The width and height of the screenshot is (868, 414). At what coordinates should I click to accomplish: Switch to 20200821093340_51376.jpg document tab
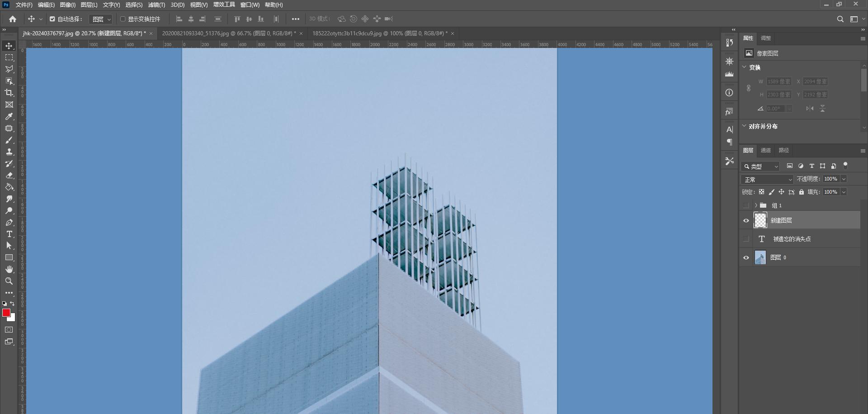tap(229, 33)
